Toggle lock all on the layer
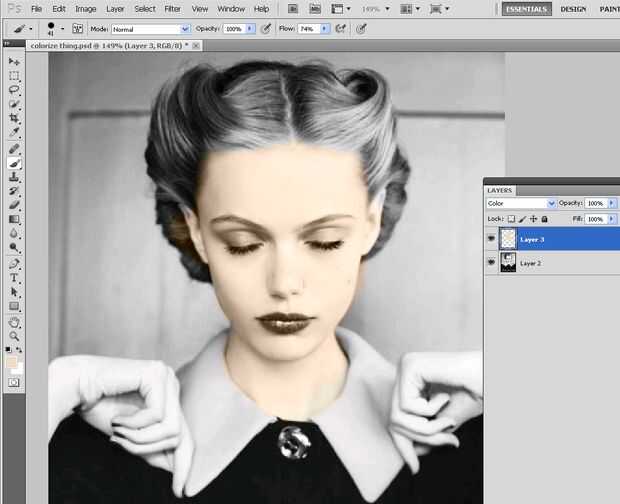 [x=545, y=218]
